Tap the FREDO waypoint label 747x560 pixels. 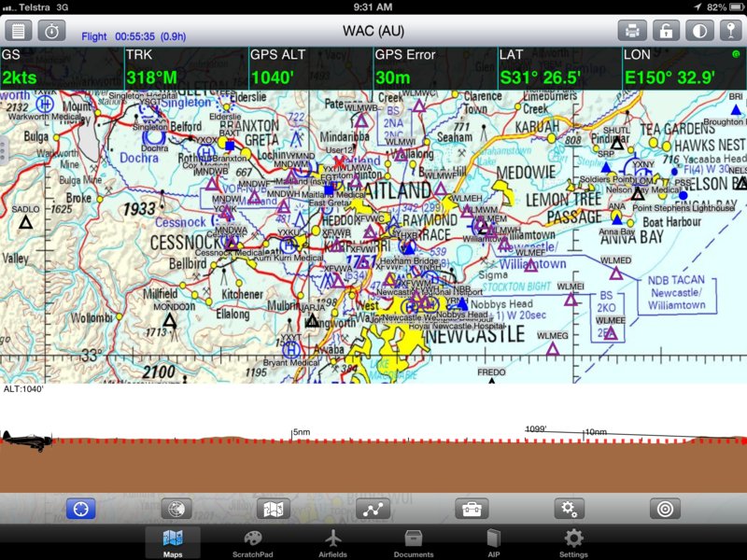pyautogui.click(x=491, y=371)
